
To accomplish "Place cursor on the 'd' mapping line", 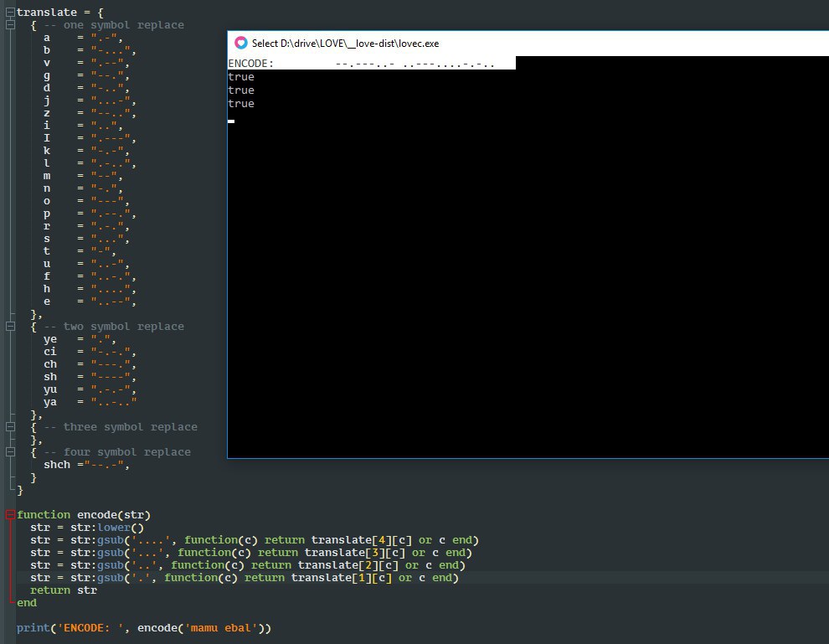I will point(86,88).
